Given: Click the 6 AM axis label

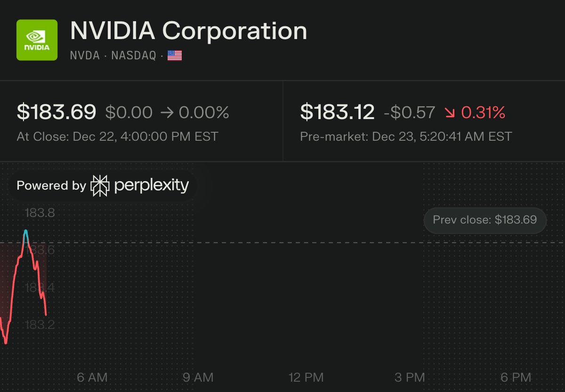Looking at the screenshot, I should pos(92,377).
